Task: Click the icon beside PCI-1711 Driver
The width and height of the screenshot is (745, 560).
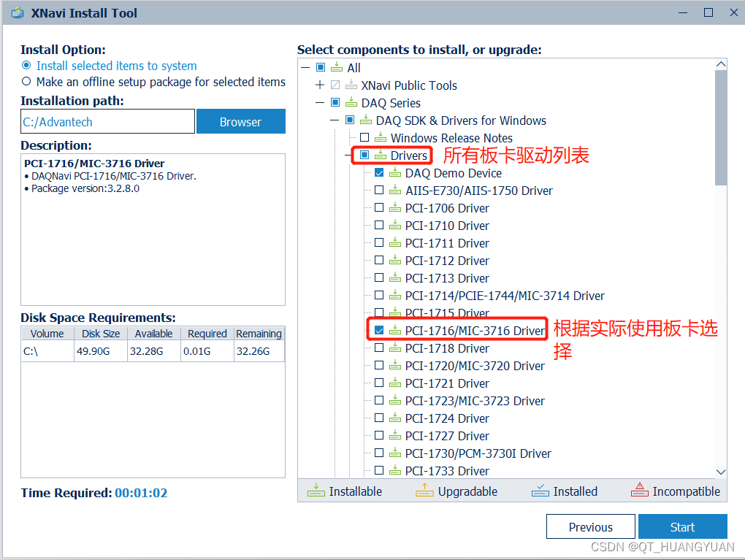Action: [395, 243]
